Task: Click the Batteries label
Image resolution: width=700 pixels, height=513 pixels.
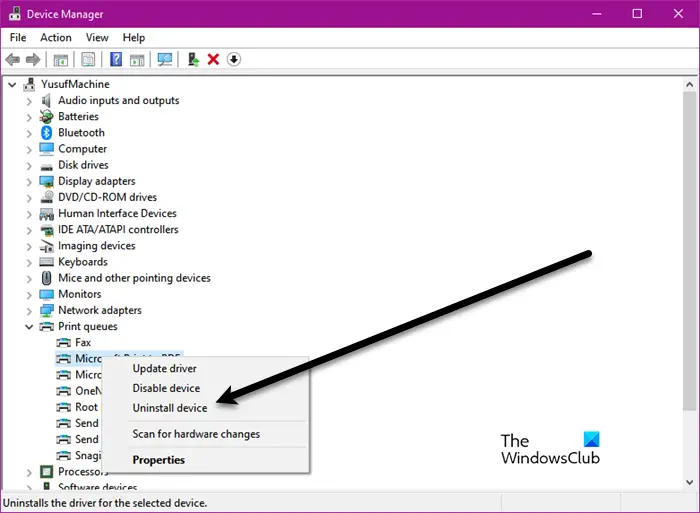Action: pyautogui.click(x=78, y=117)
